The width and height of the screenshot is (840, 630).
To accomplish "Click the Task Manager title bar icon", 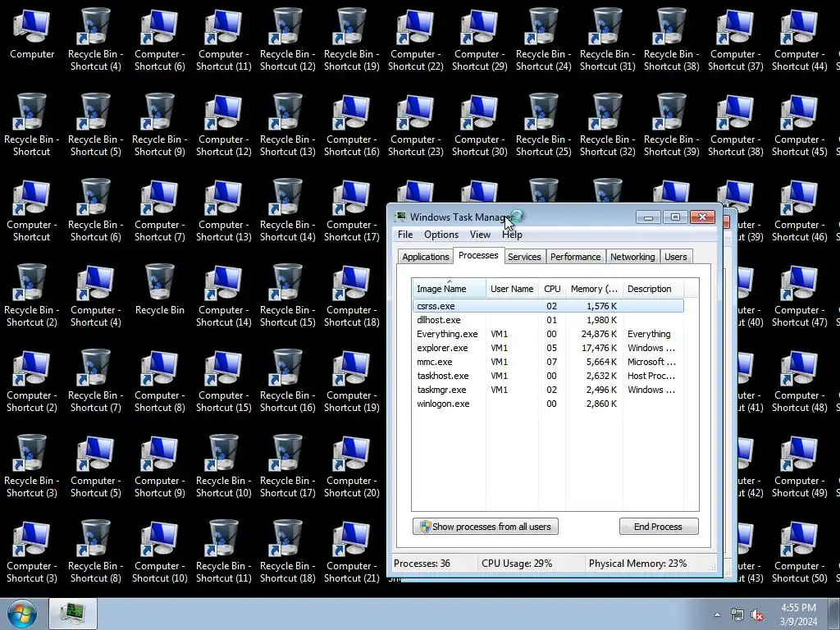I will click(x=400, y=217).
